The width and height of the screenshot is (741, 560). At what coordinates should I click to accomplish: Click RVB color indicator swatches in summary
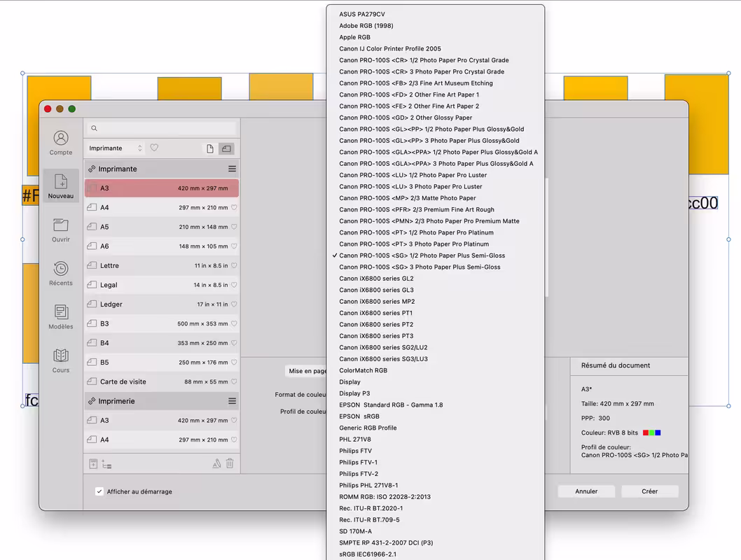point(651,433)
